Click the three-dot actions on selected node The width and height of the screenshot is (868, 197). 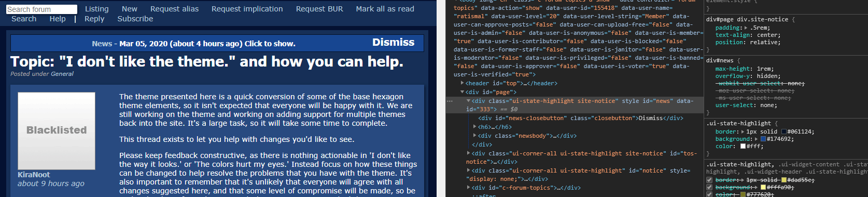click(x=450, y=101)
